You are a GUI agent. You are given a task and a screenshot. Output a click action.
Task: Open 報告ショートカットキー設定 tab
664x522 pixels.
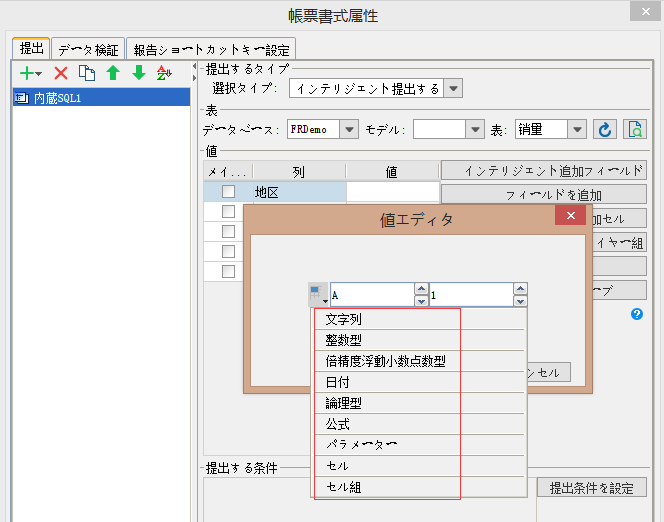pyautogui.click(x=211, y=50)
